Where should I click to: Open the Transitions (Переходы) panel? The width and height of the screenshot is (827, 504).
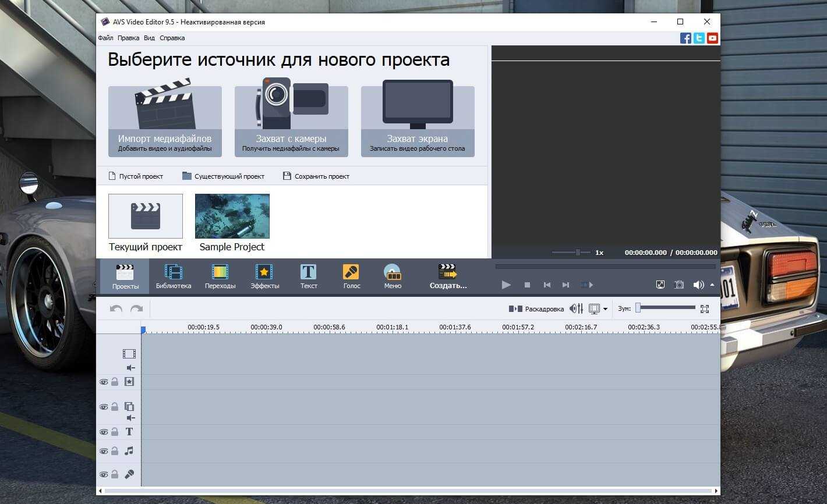[220, 276]
